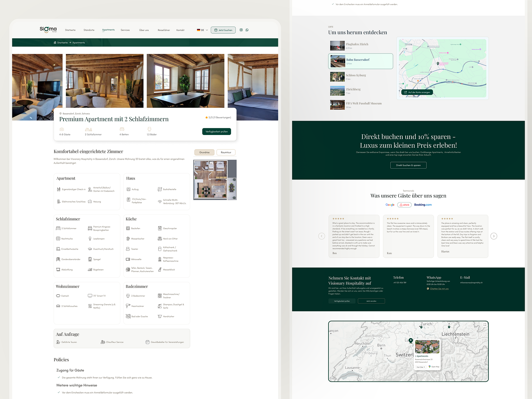The width and height of the screenshot is (532, 399).
Task: Click the WhatsApp icon beside Chatten Sie mit uns
Action: pyautogui.click(x=429, y=289)
